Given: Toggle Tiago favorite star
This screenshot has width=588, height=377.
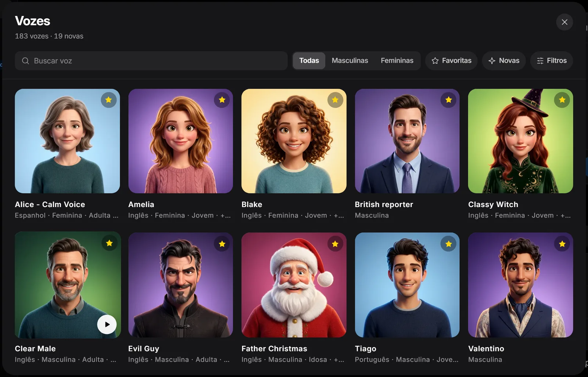Looking at the screenshot, I should click(449, 244).
